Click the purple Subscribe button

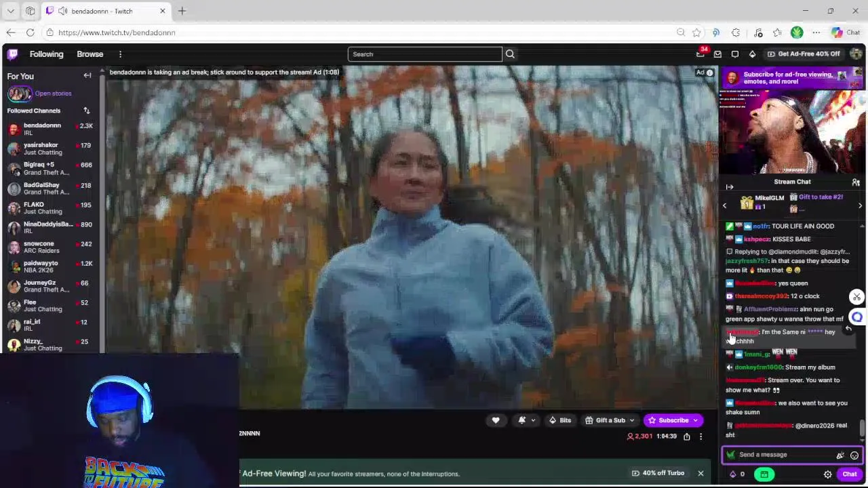click(673, 420)
